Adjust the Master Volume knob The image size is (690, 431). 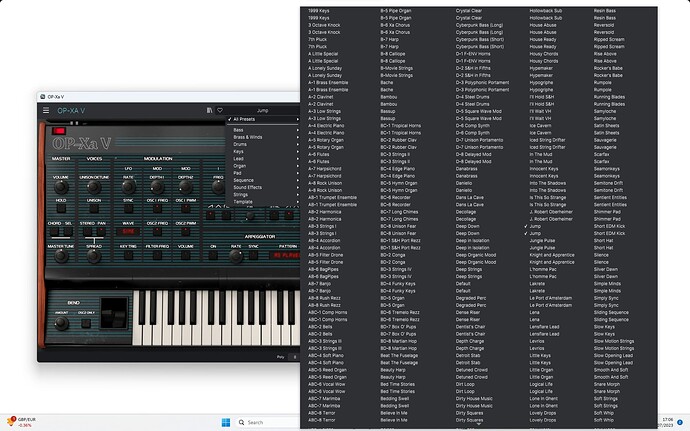coord(61,187)
